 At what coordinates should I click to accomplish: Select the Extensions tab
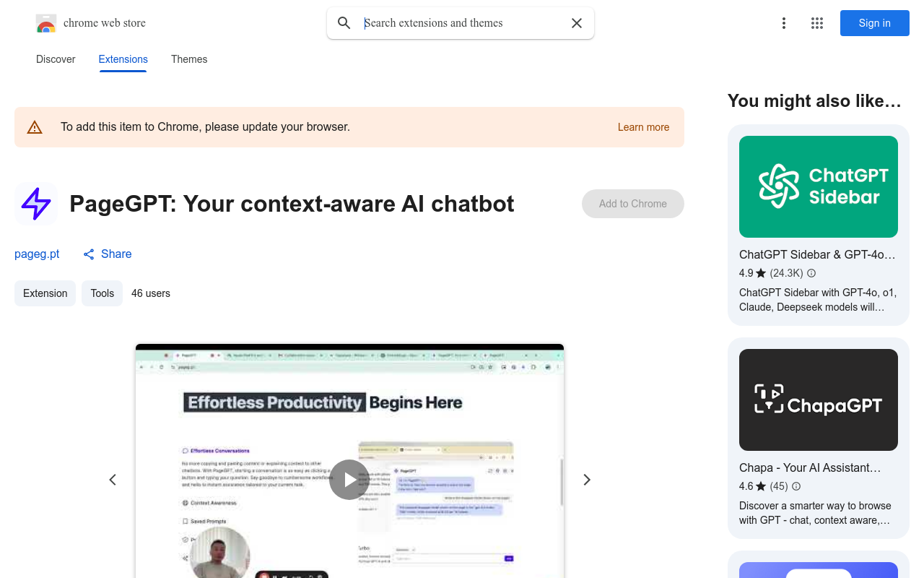tap(123, 59)
